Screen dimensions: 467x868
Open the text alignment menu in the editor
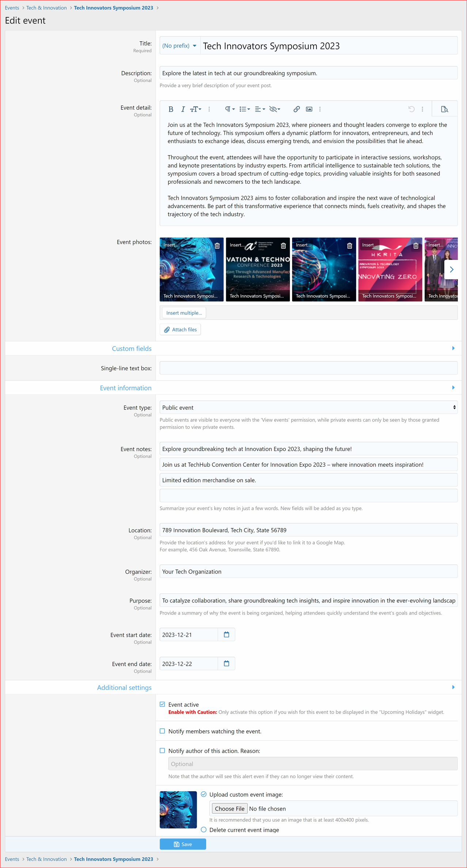click(x=259, y=109)
